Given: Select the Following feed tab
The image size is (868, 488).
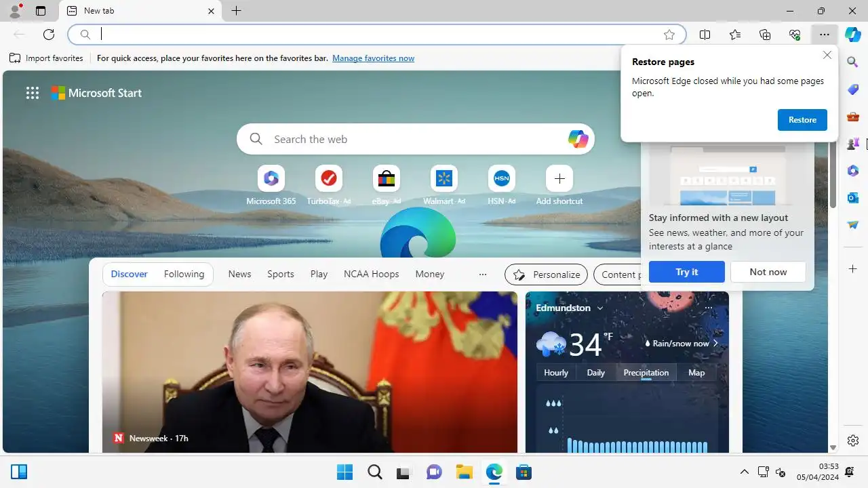Looking at the screenshot, I should click(x=184, y=274).
